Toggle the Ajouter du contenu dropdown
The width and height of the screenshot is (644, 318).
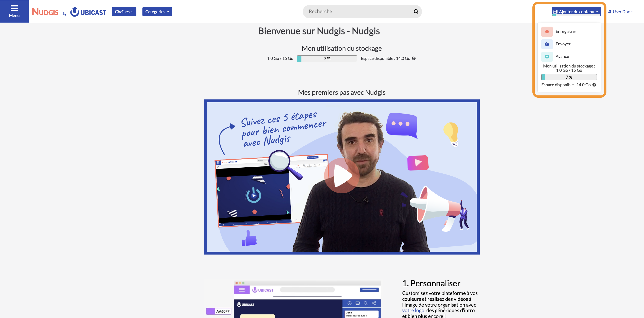tap(576, 11)
